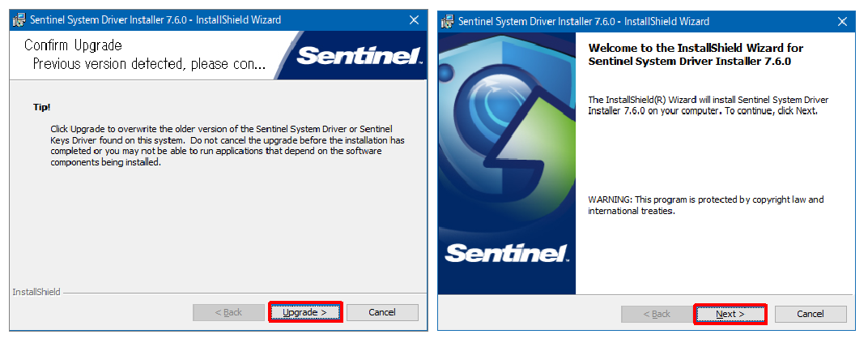Click the white Sentinel logo on the blue banner
868x343 pixels.
pos(507,253)
